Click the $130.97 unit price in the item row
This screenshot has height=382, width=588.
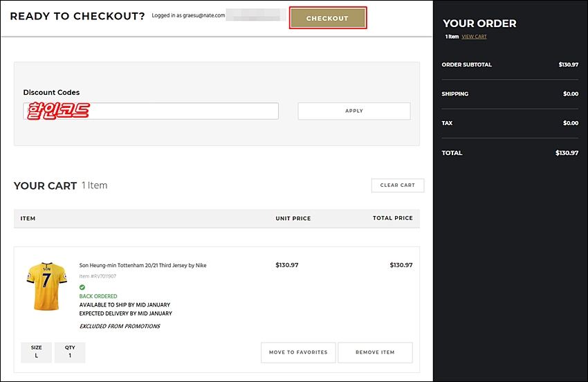tap(287, 265)
